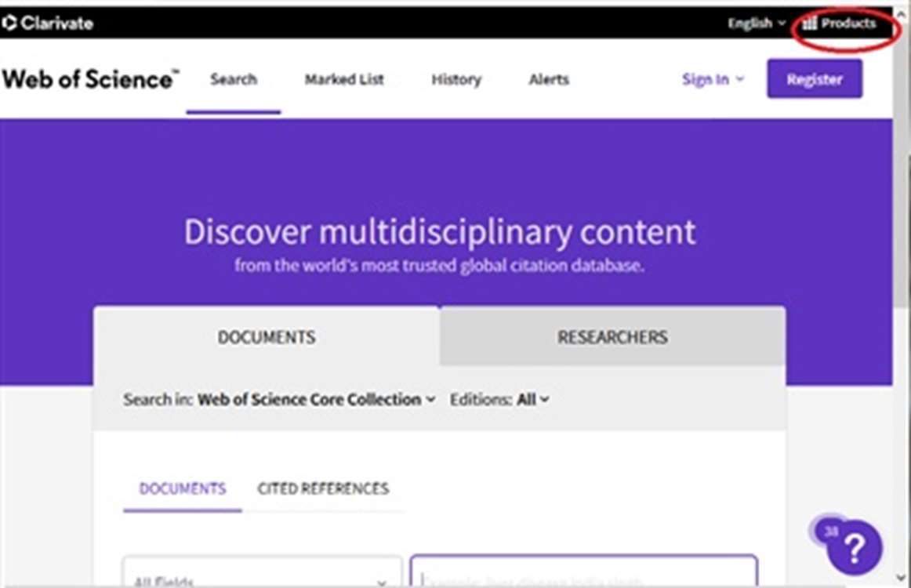911x588 pixels.
Task: Click the Clarivate logo in the top bar
Action: [47, 24]
